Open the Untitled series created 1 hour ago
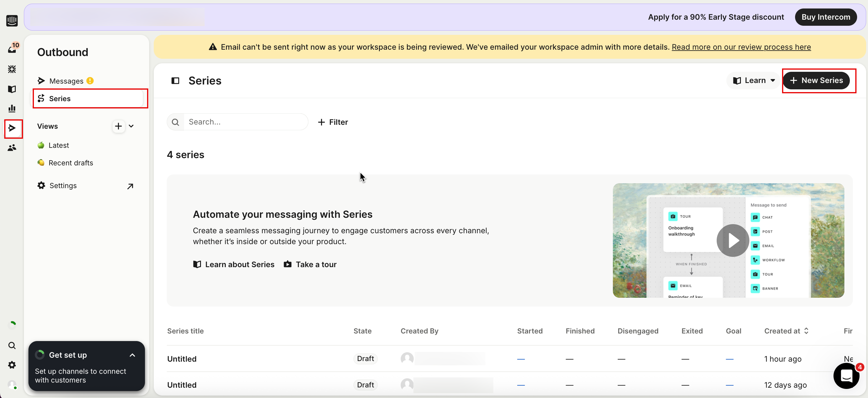This screenshot has width=868, height=398. point(182,359)
